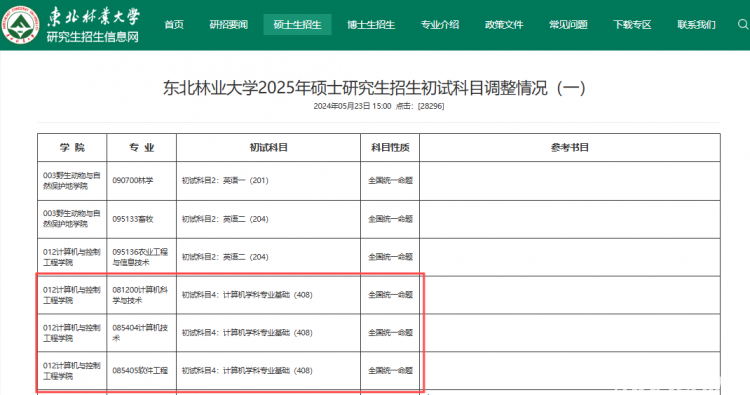Click 全国统一命题 in 081200 row
This screenshot has height=395, width=750.
(390, 295)
